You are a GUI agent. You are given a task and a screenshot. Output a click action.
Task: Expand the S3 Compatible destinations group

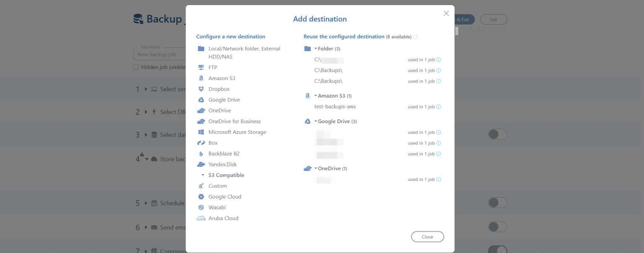click(203, 175)
